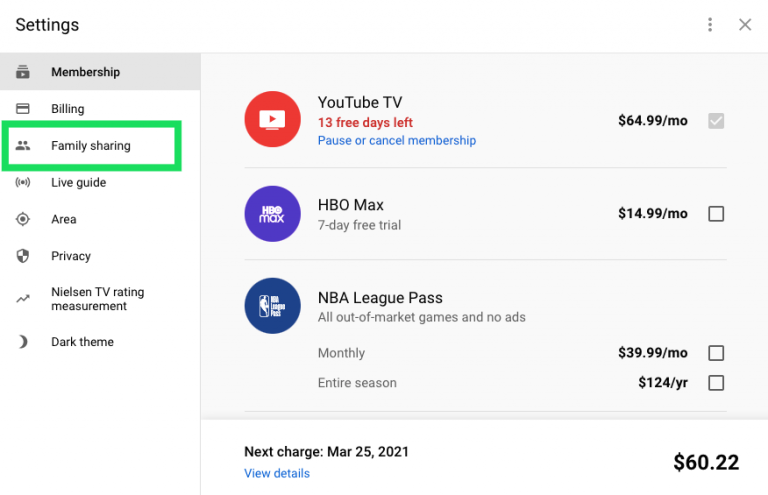Image resolution: width=768 pixels, height=495 pixels.
Task: Check the HBO Max add-on box
Action: pos(716,213)
